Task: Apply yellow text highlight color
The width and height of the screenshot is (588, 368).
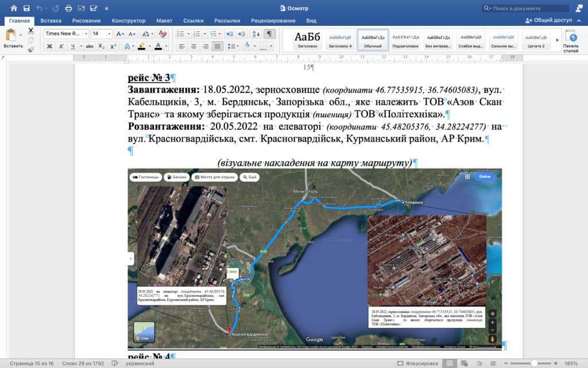Action: tap(142, 46)
